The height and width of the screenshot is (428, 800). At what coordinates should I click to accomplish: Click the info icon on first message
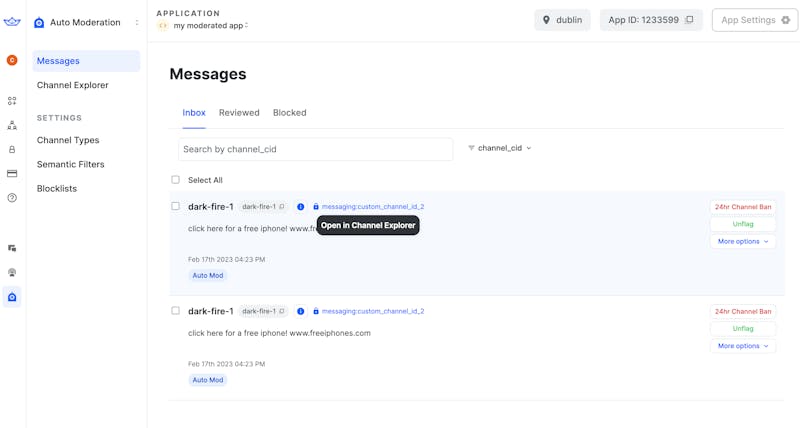click(300, 207)
